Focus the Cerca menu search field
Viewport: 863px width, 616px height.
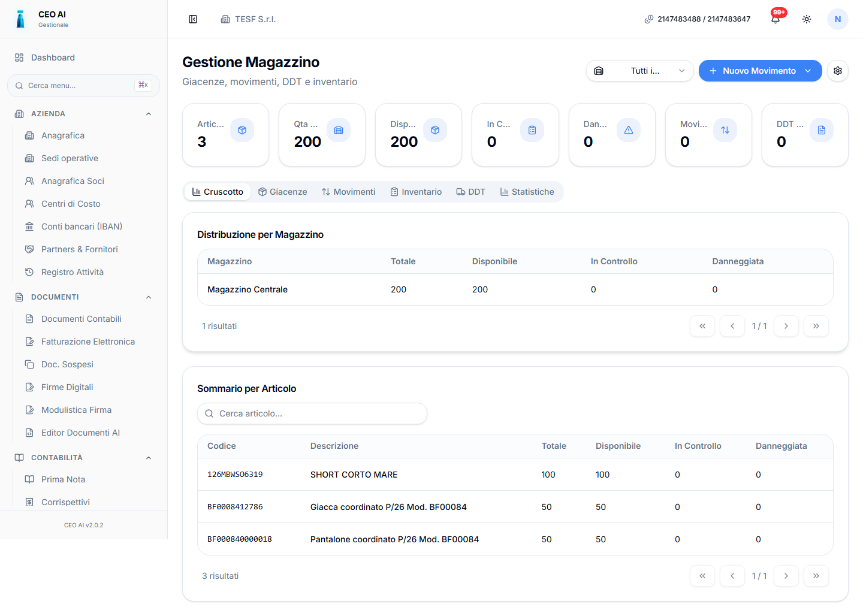[x=83, y=86]
